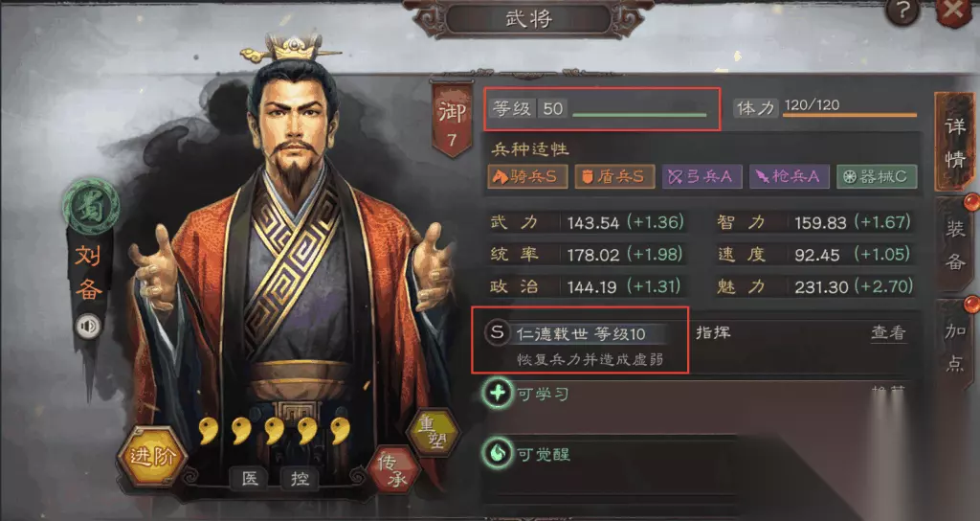Select the 骑兵S cavalry aptitude badge
Viewport: 980px width, 521px height.
point(527,177)
